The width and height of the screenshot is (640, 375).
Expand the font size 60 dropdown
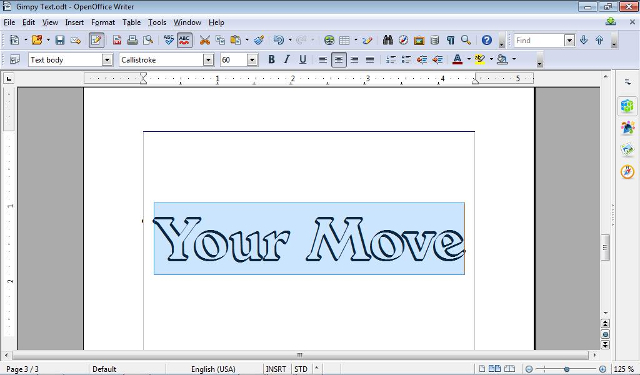pos(252,60)
